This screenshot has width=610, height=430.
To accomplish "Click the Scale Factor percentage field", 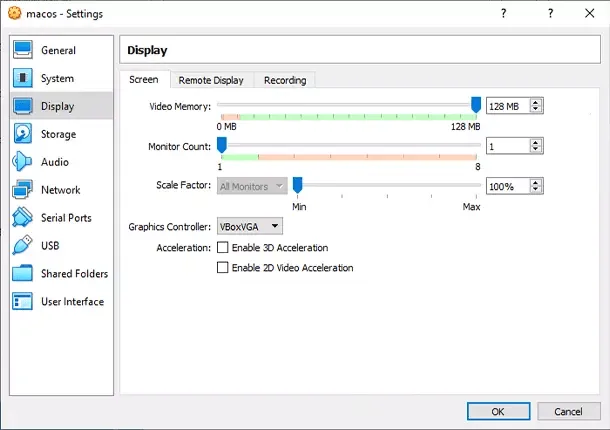I will 507,186.
